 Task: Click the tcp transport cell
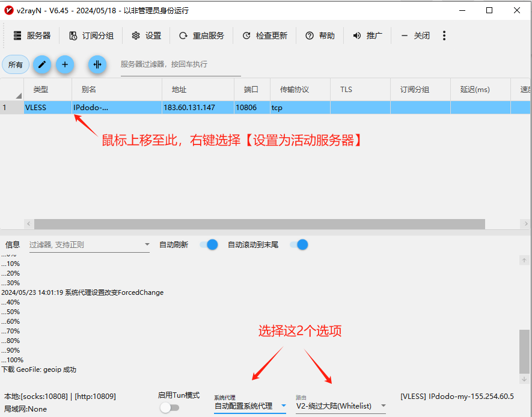[301, 108]
